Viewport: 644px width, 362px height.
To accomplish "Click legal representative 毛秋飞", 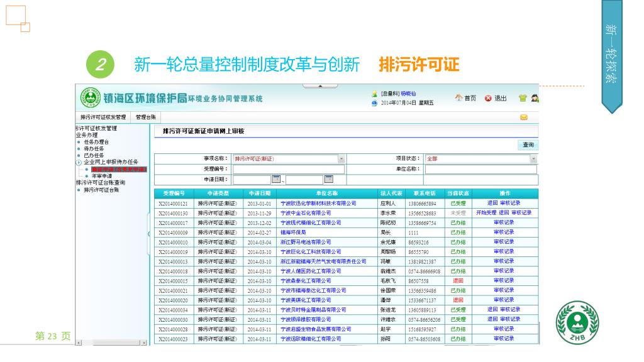I will tap(387, 281).
